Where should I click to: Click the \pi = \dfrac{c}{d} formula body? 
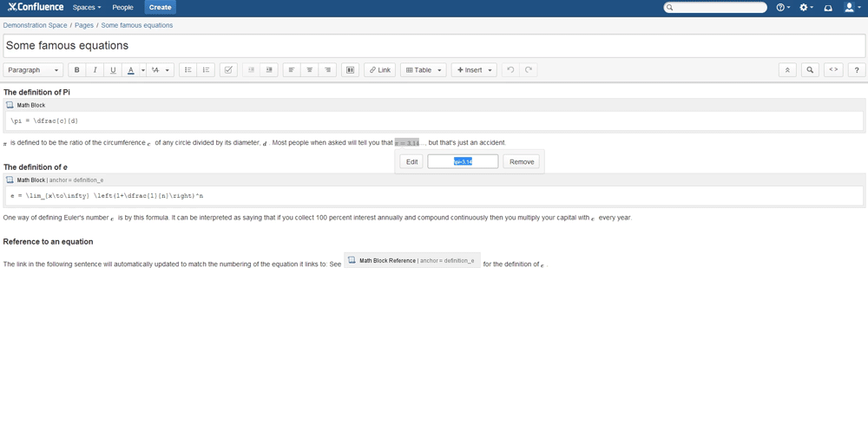pos(434,121)
